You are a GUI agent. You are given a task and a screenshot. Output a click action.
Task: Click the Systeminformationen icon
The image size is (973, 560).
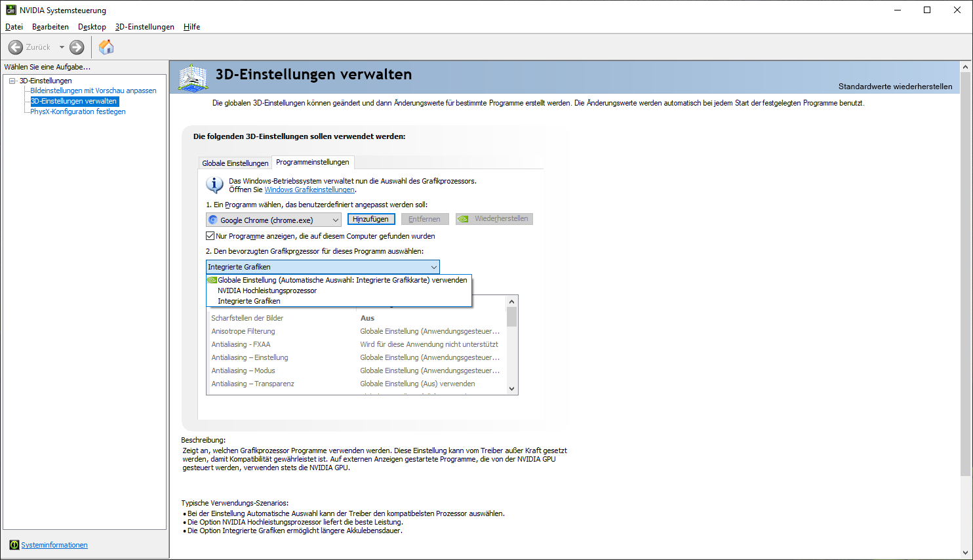[x=14, y=545]
